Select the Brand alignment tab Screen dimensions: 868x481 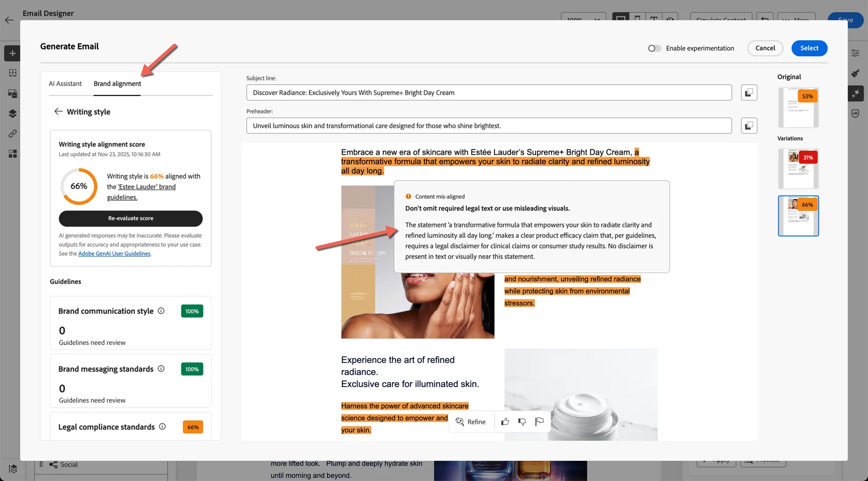118,84
